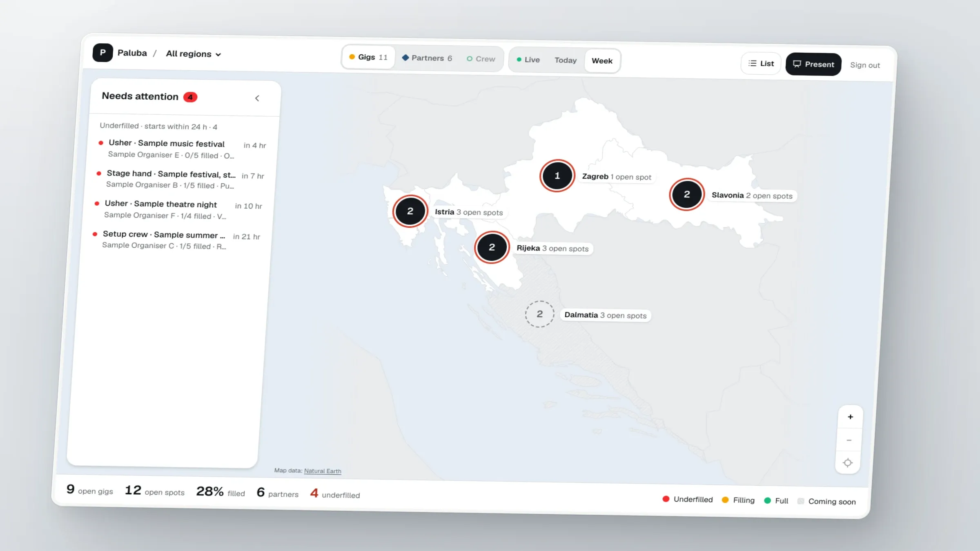Recenter the map with locate icon
980x551 pixels.
tap(848, 463)
